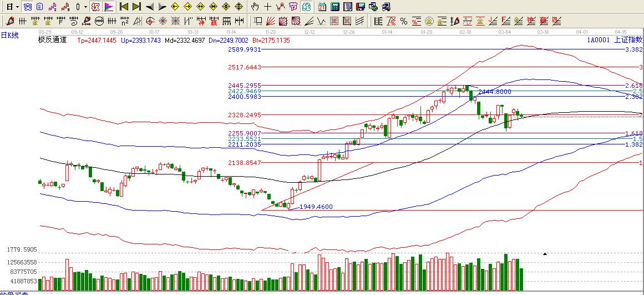644x295 pixels.
Task: Click the black right-pointing arrow icon
Action: (161, 7)
